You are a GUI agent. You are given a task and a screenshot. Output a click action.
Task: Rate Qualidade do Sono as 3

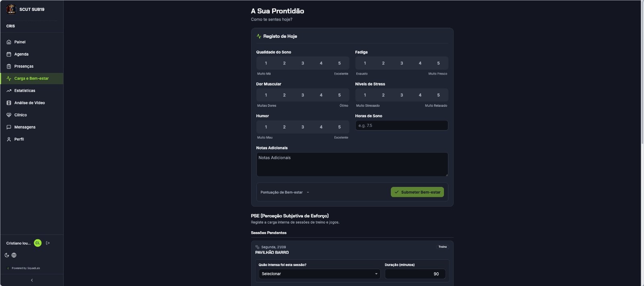point(303,63)
